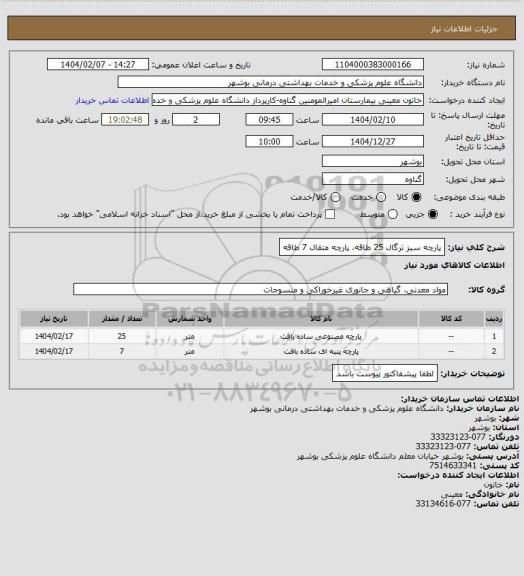This screenshot has height=576, width=524.
Task: Click the response deadline date 1404/02/10
Action: click(373, 120)
